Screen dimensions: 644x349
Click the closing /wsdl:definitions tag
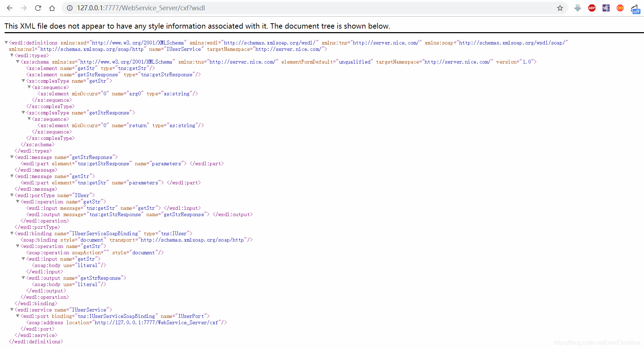(x=36, y=342)
